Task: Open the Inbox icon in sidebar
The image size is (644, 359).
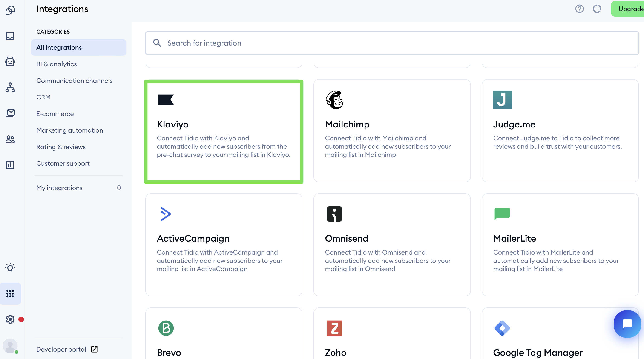Action: pyautogui.click(x=10, y=36)
